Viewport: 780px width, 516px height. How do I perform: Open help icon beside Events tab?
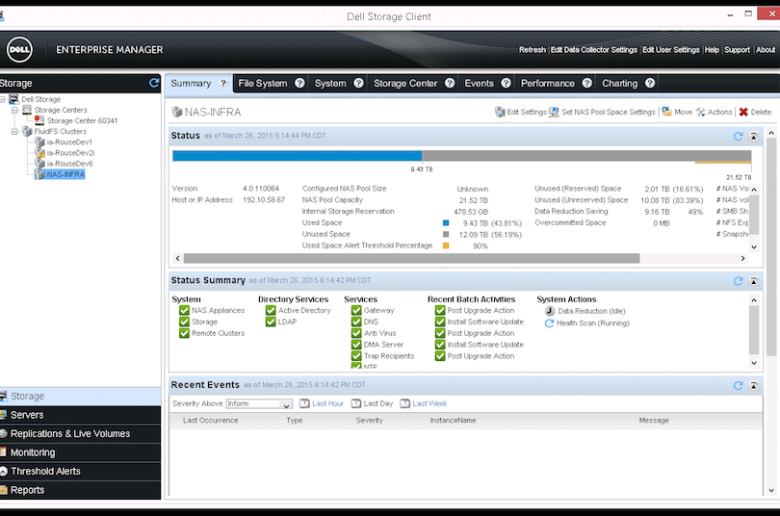tap(506, 83)
